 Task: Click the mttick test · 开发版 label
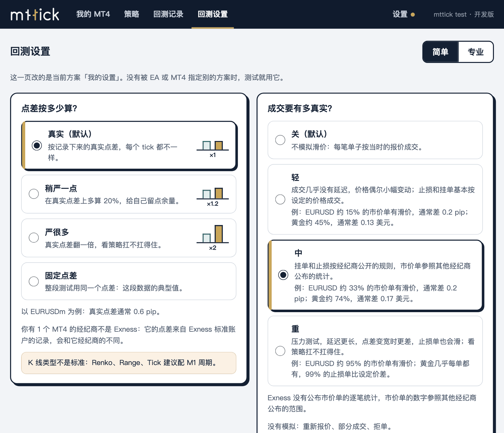pyautogui.click(x=464, y=14)
